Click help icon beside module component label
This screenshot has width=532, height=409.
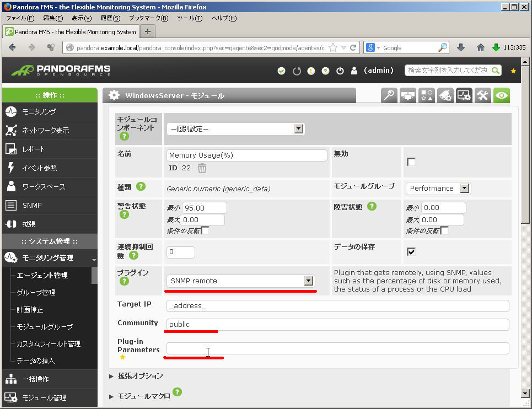coord(124,136)
